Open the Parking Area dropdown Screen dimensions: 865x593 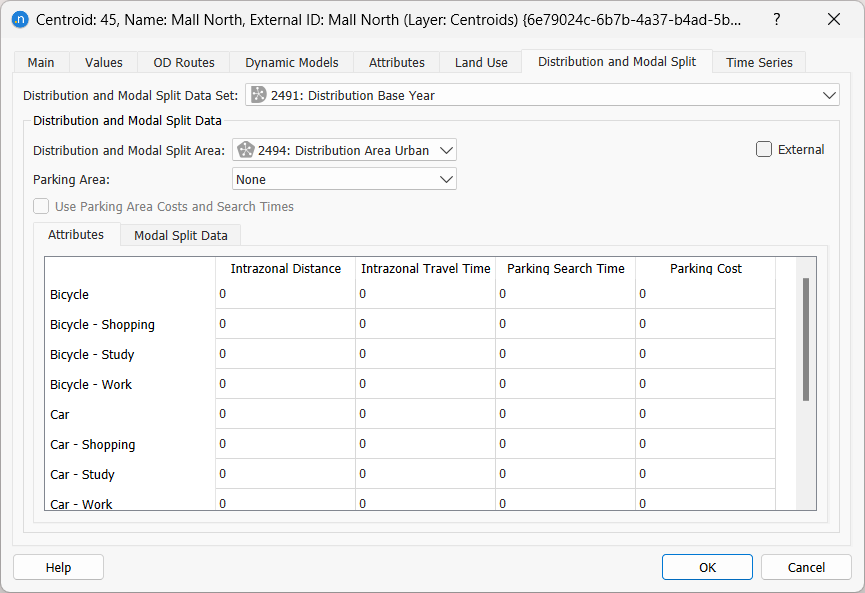point(447,179)
